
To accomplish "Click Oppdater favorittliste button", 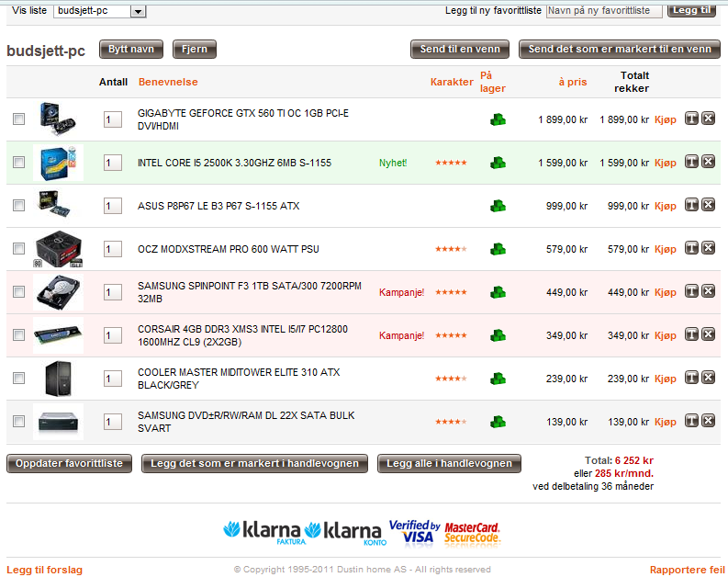I will pyautogui.click(x=69, y=464).
